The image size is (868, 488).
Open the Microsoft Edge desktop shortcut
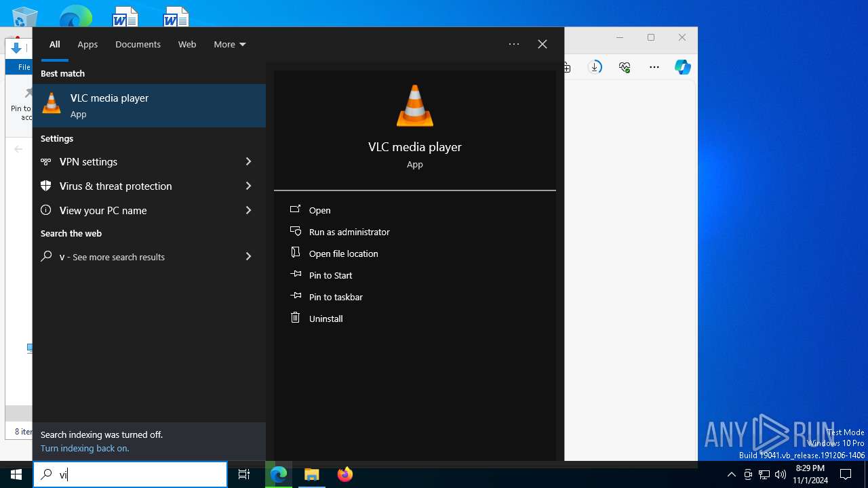75,16
